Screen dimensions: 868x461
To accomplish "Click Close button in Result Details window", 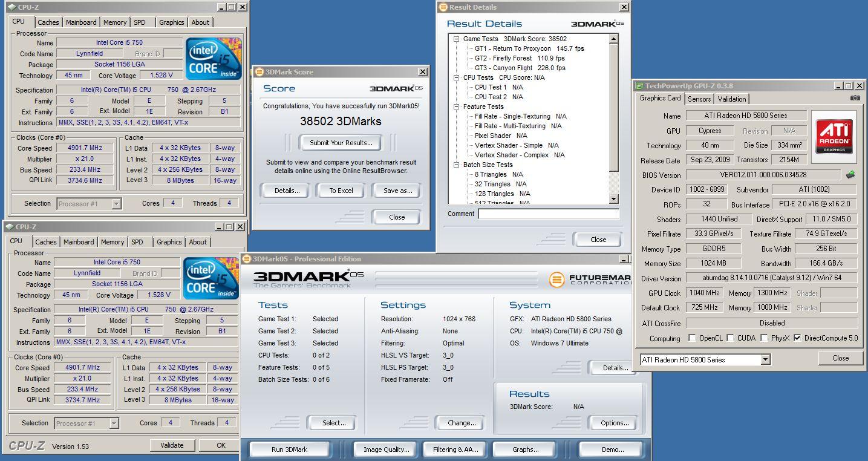I will pos(598,240).
